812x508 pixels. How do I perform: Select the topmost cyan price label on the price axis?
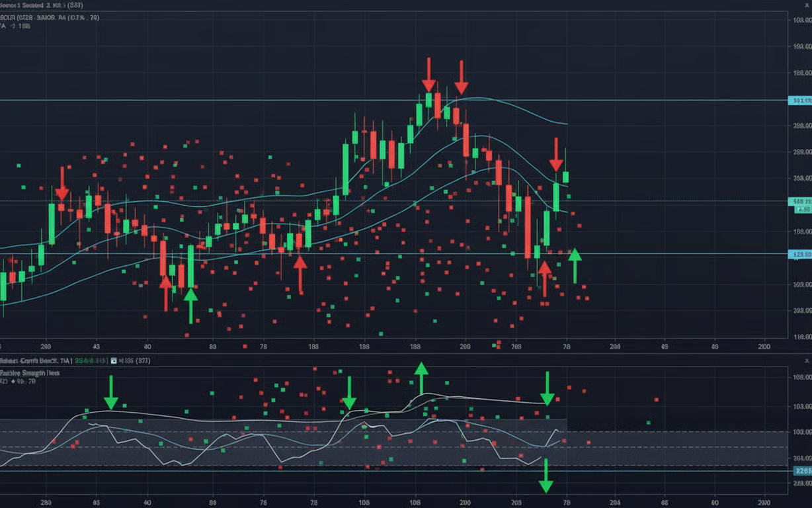pyautogui.click(x=801, y=101)
